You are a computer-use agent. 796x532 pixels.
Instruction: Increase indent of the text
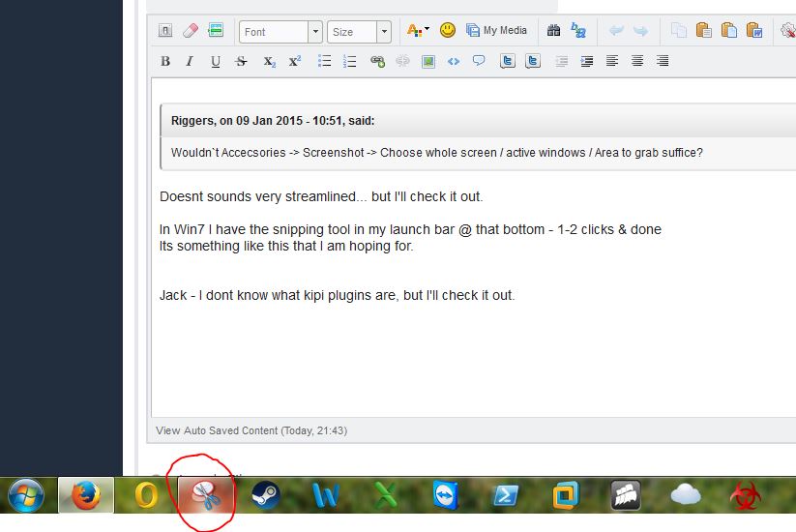[x=587, y=62]
